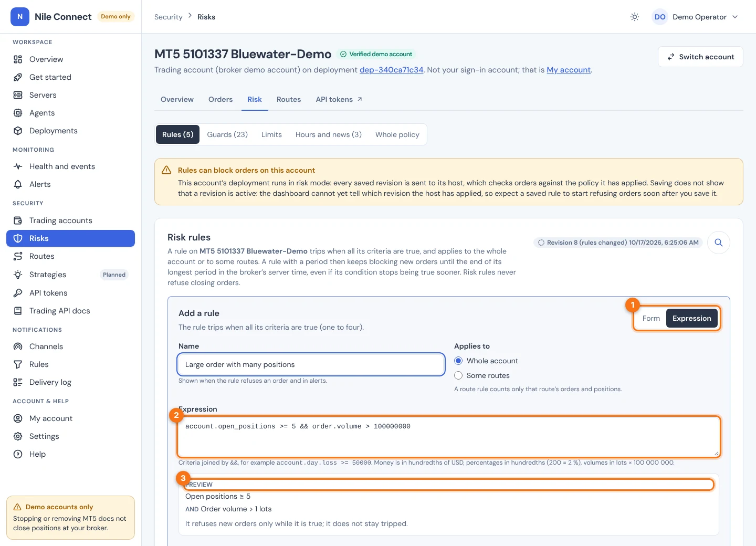Click the Trading accounts wallet icon
756x546 pixels.
point(18,220)
